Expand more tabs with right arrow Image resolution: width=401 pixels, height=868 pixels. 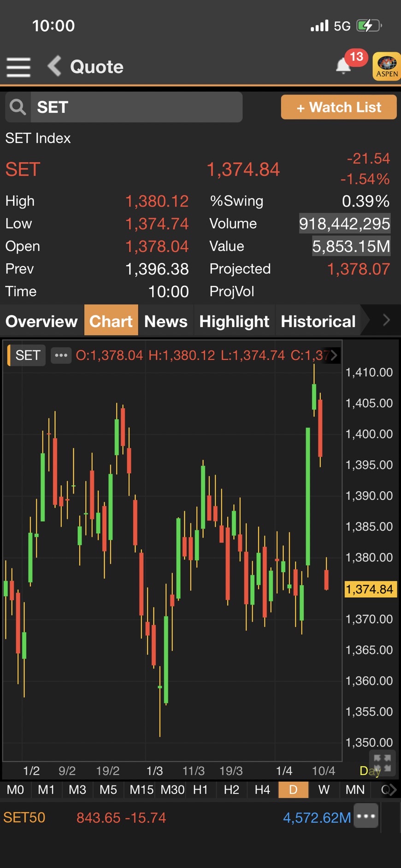(x=386, y=320)
